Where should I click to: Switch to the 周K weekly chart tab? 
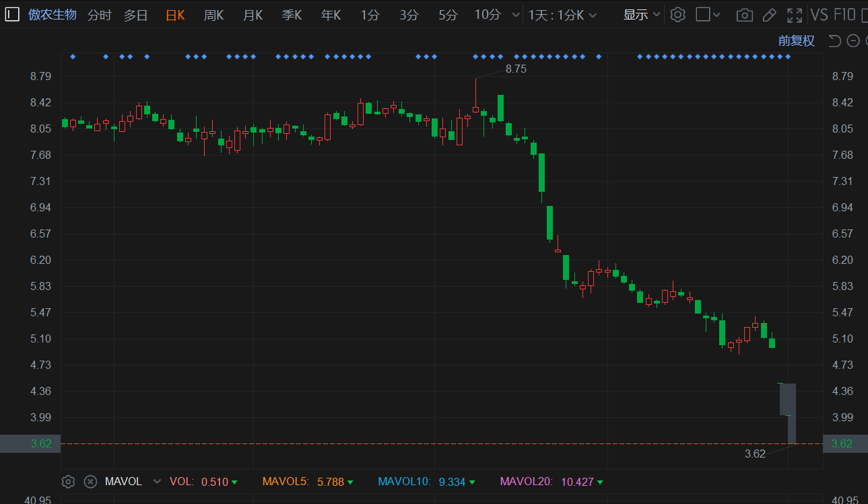[x=213, y=15]
